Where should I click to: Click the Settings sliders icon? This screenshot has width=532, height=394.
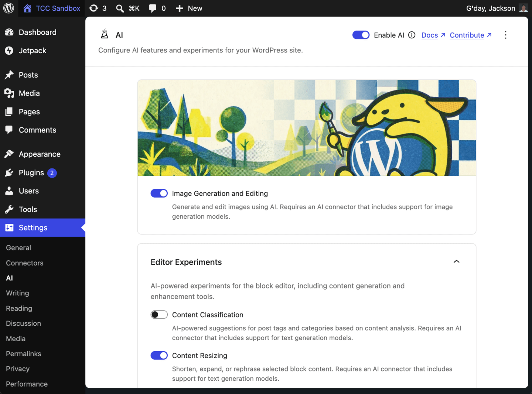click(9, 227)
